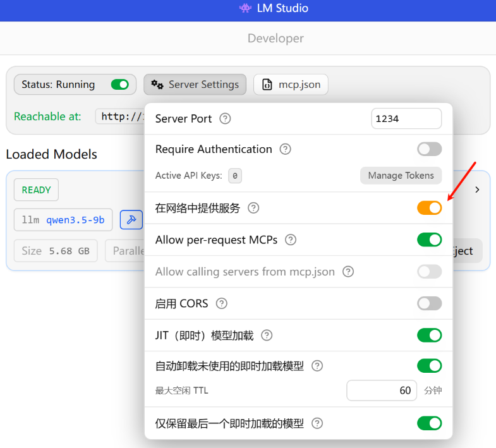Image resolution: width=496 pixels, height=448 pixels.
Task: Click the 最大空闲 TTL minutes field
Action: pyautogui.click(x=381, y=390)
